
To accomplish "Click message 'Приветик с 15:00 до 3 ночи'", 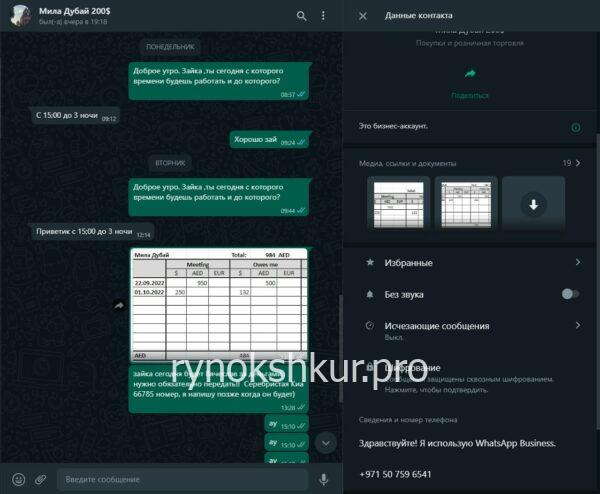I will (x=93, y=232).
